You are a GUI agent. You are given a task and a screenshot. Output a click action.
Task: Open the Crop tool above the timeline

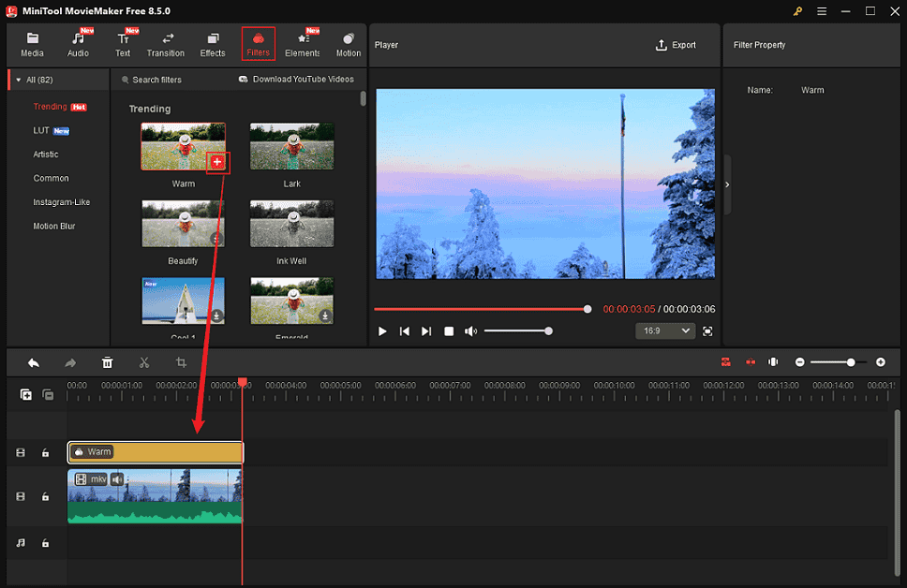(x=181, y=362)
